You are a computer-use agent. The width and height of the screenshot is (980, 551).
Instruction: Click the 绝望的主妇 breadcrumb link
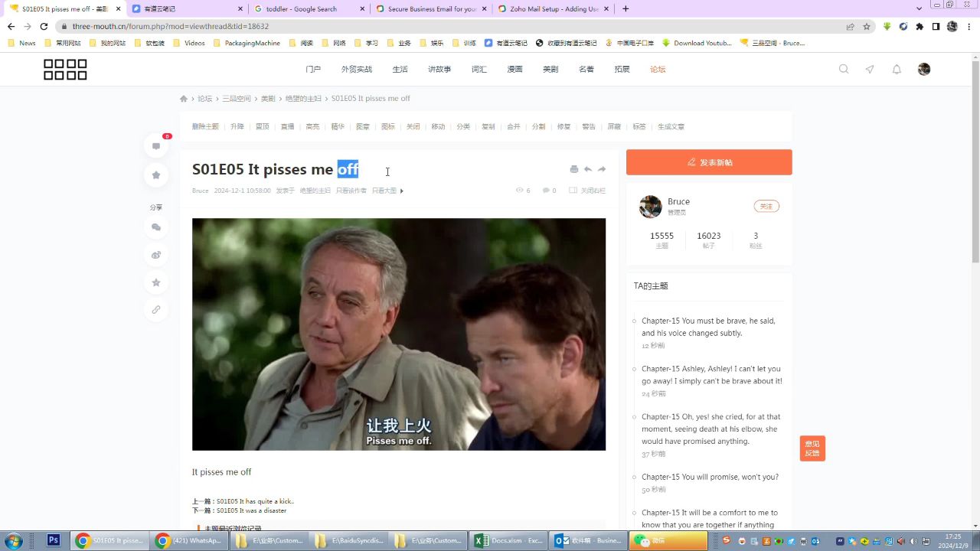click(304, 99)
